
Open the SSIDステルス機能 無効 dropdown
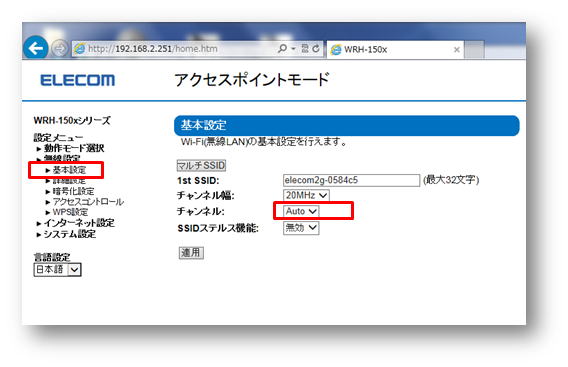(301, 228)
